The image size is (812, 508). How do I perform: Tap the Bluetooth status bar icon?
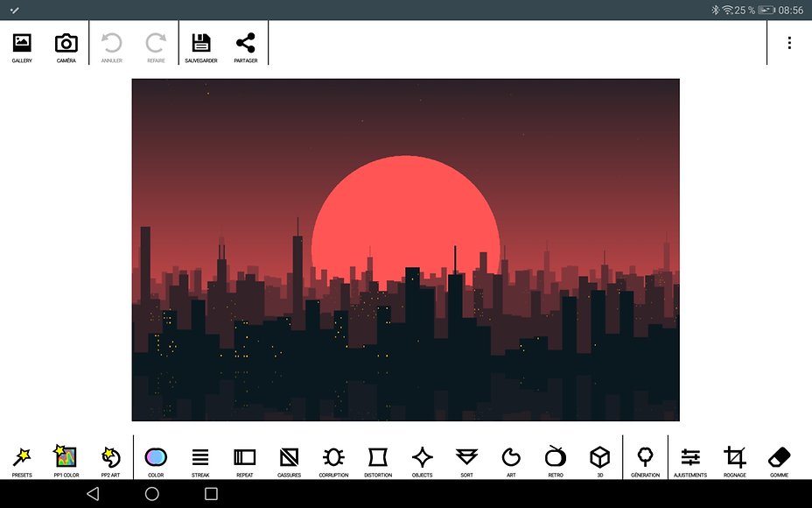[x=716, y=10]
